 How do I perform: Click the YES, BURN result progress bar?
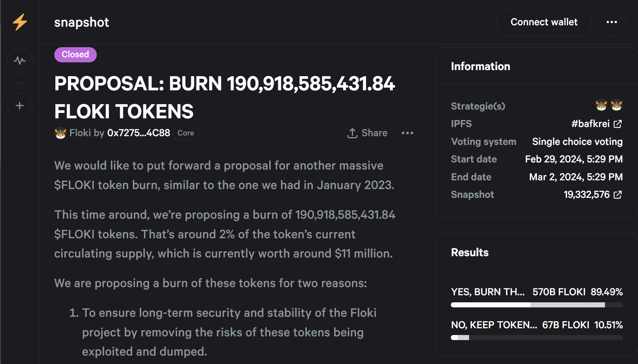(536, 305)
